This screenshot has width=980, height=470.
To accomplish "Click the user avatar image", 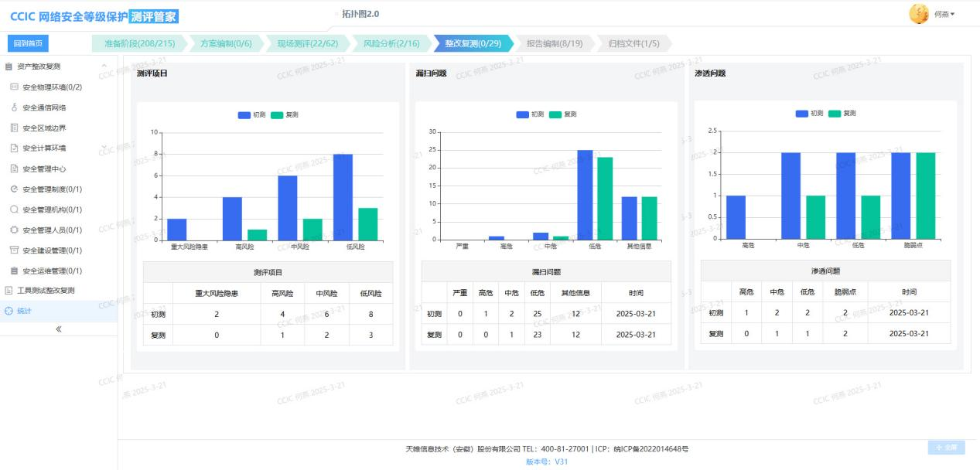I will [919, 14].
